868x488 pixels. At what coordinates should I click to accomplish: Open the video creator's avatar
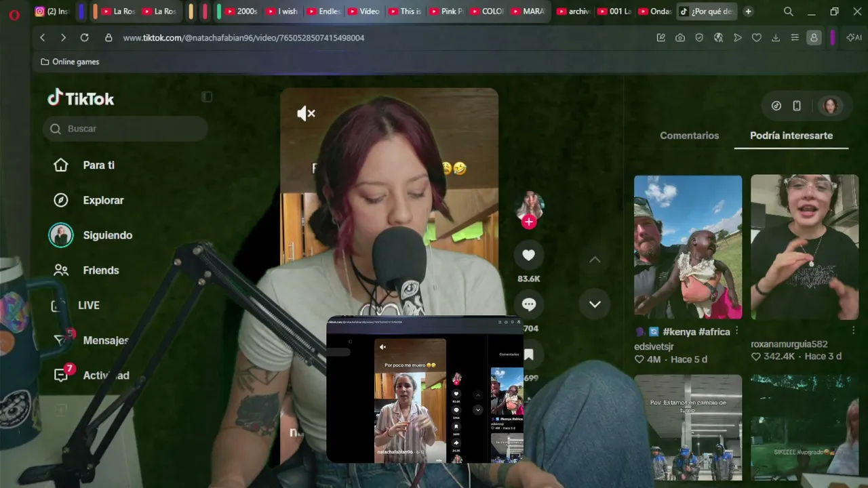pyautogui.click(x=529, y=205)
